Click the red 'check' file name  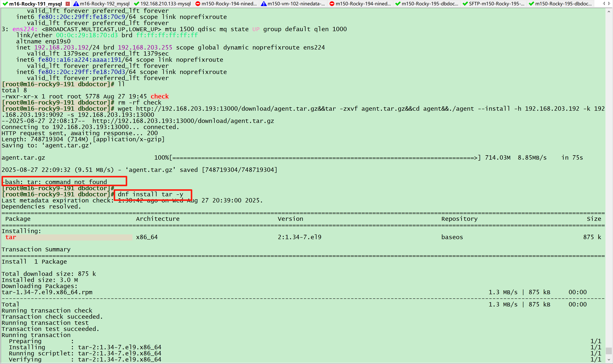pos(160,96)
